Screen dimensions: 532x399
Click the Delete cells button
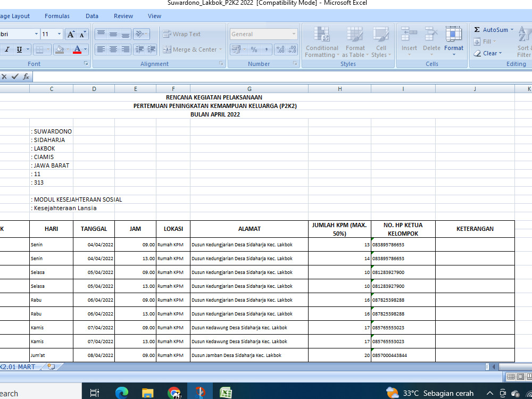pos(431,42)
